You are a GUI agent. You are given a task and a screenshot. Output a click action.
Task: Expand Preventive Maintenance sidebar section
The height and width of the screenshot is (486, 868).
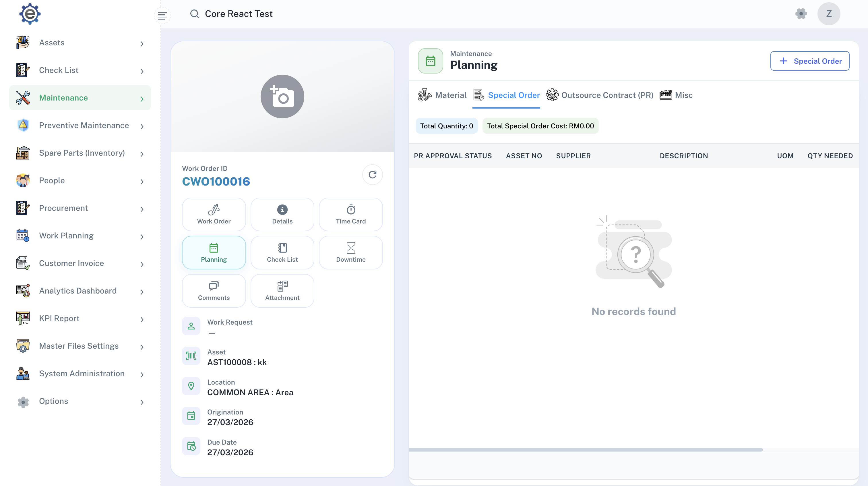click(80, 126)
